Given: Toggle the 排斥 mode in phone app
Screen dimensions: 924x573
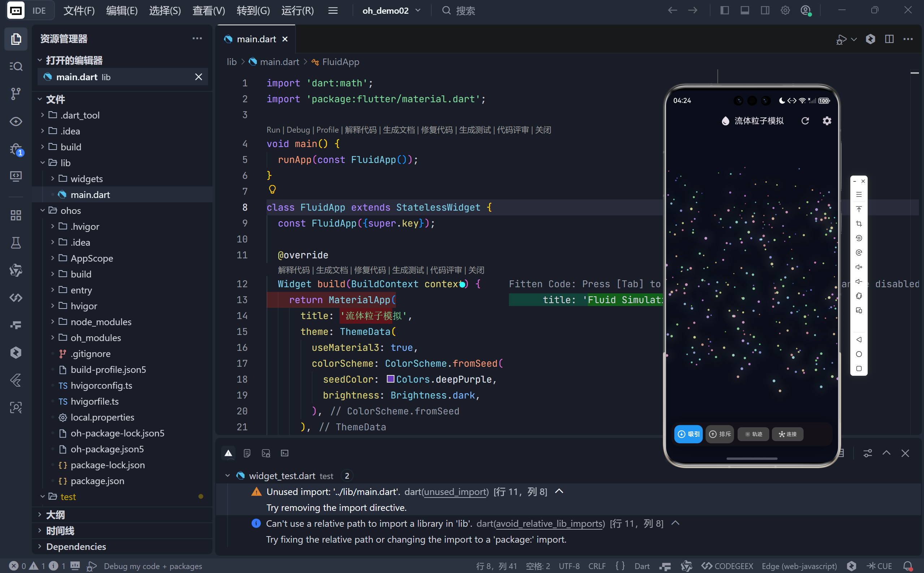Looking at the screenshot, I should 720,434.
